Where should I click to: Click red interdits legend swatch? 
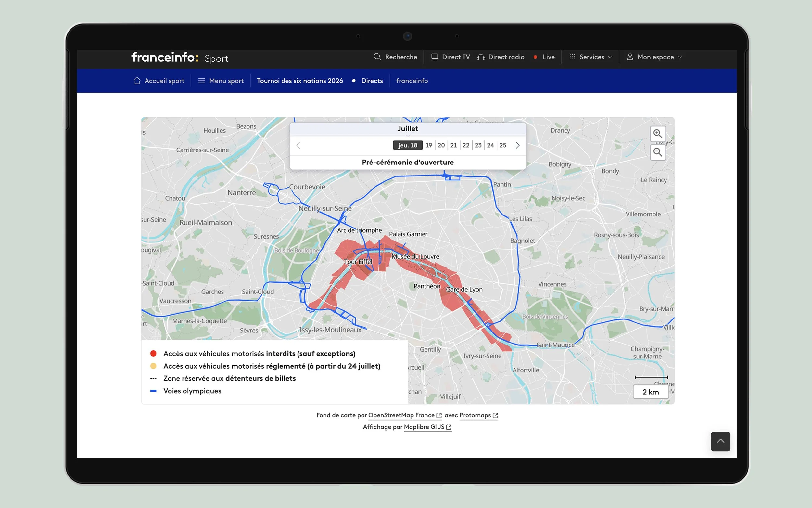(153, 353)
